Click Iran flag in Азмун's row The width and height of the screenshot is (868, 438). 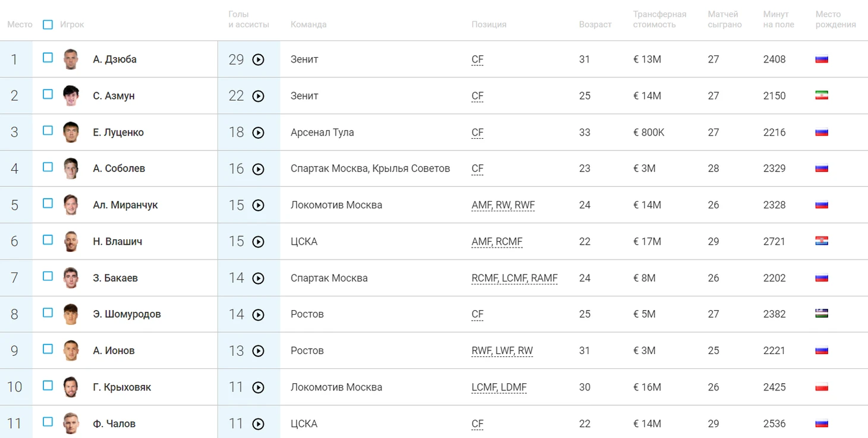pyautogui.click(x=822, y=96)
